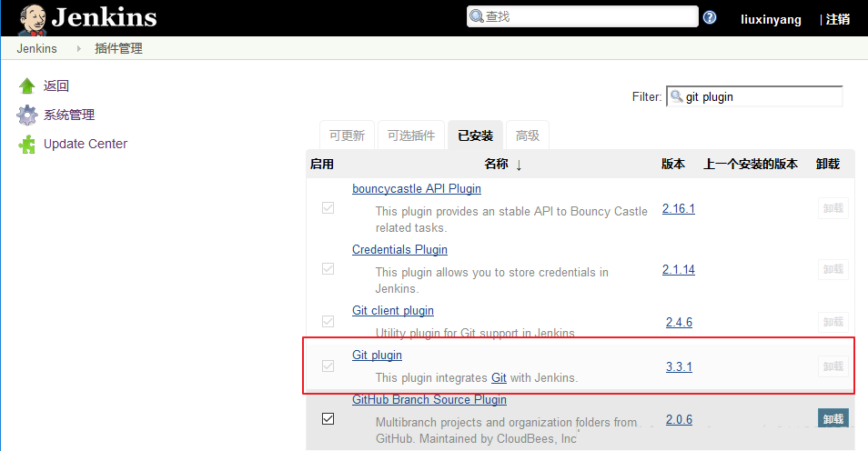
Task: Click the 卸载 column header
Action: tap(828, 164)
